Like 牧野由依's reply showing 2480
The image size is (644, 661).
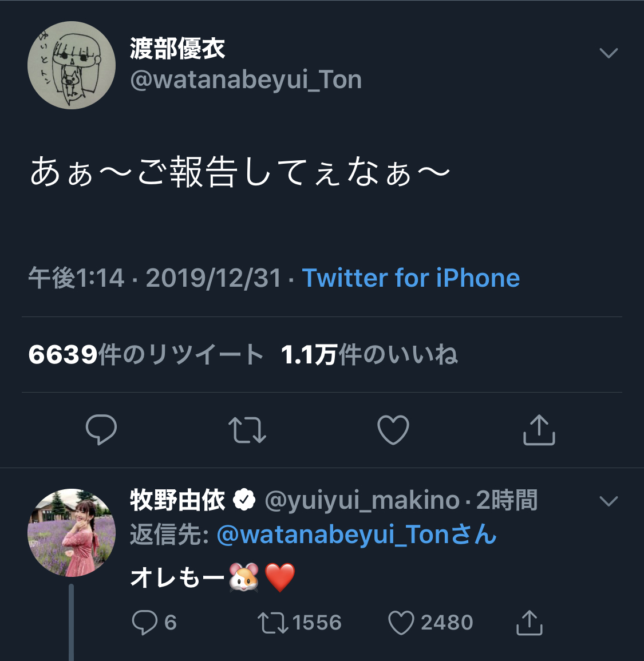pos(401,623)
